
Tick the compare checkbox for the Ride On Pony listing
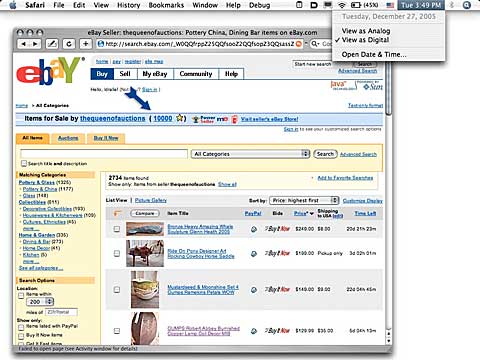tap(117, 254)
